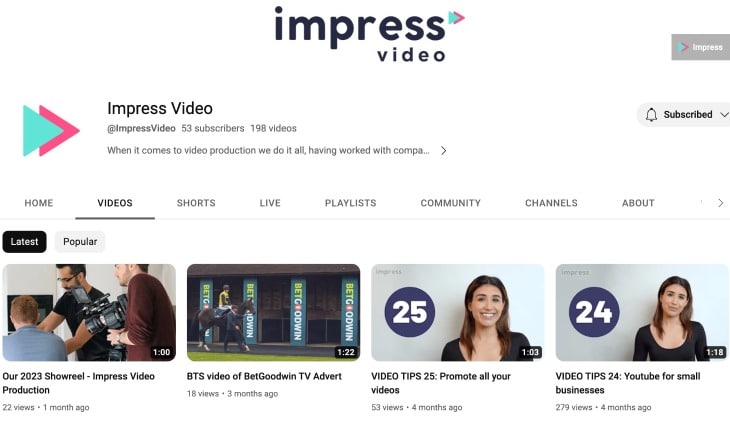Open the BetGoodwin BTS video thumbnail
The height and width of the screenshot is (423, 730).
pyautogui.click(x=273, y=312)
